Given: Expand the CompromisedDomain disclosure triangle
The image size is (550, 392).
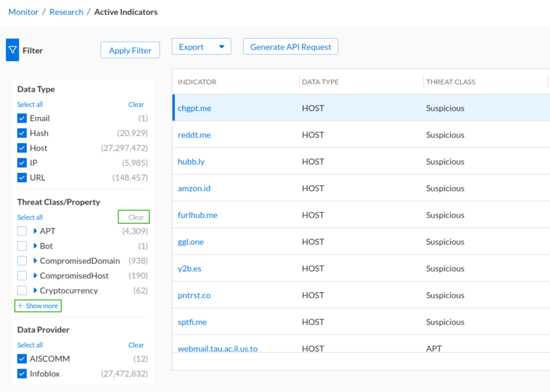Looking at the screenshot, I should (x=35, y=260).
